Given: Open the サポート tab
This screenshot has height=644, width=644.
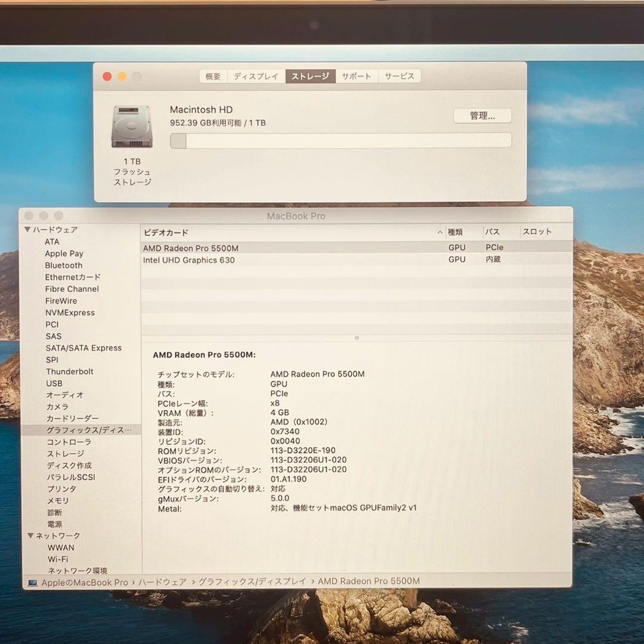Looking at the screenshot, I should pos(356,76).
